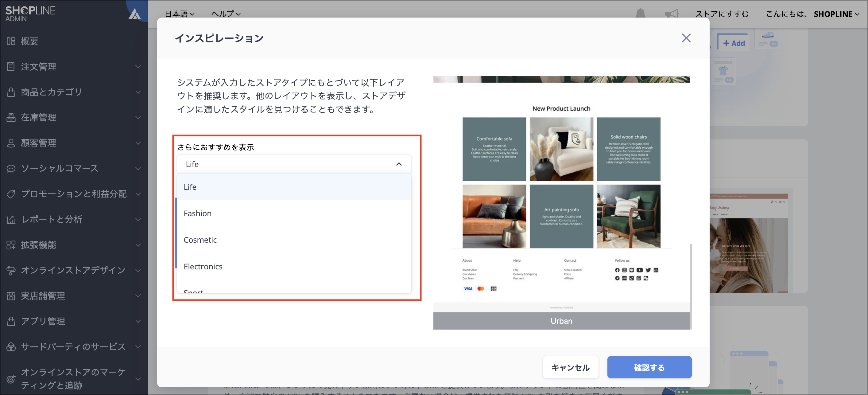Image resolution: width=868 pixels, height=395 pixels.
Task: Click the collapse-sidebar arrow logo icon
Action: (x=135, y=14)
